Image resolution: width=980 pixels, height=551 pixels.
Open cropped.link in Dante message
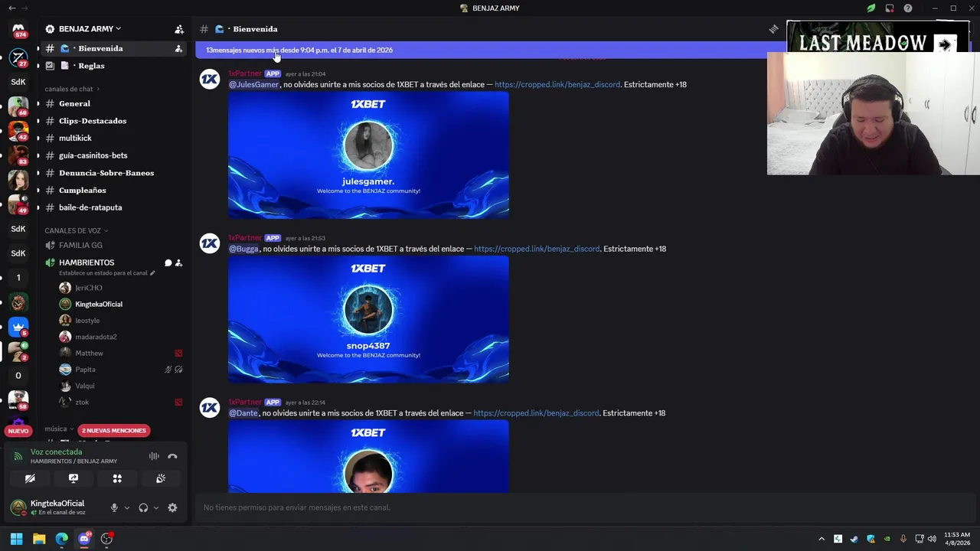[x=536, y=413]
